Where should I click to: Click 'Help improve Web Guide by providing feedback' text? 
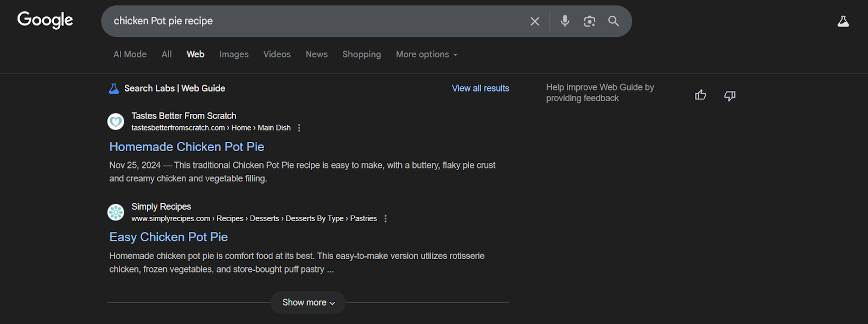tap(600, 93)
